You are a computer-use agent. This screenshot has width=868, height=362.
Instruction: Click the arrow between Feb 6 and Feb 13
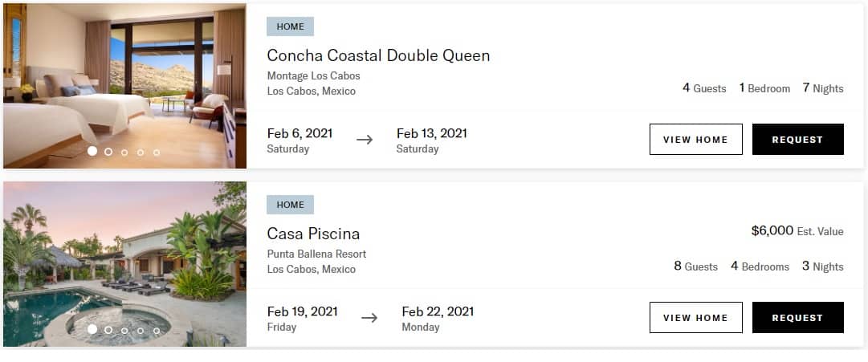pyautogui.click(x=365, y=140)
